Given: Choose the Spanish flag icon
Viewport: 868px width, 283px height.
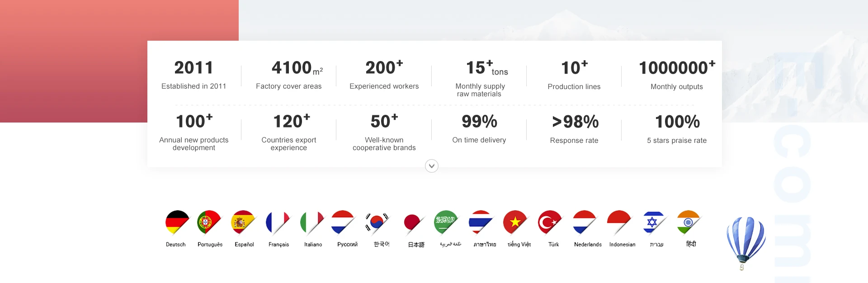Looking at the screenshot, I should click(x=243, y=222).
